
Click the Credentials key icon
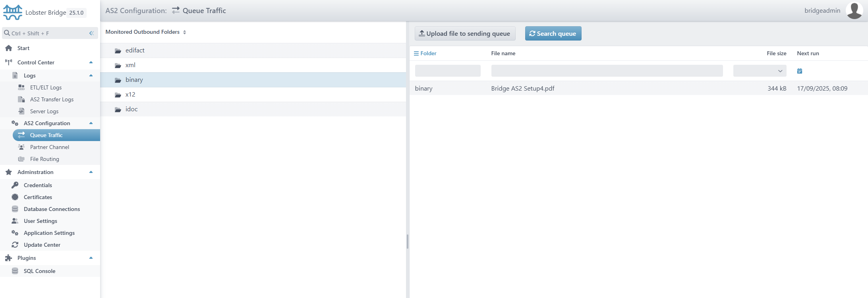point(15,185)
